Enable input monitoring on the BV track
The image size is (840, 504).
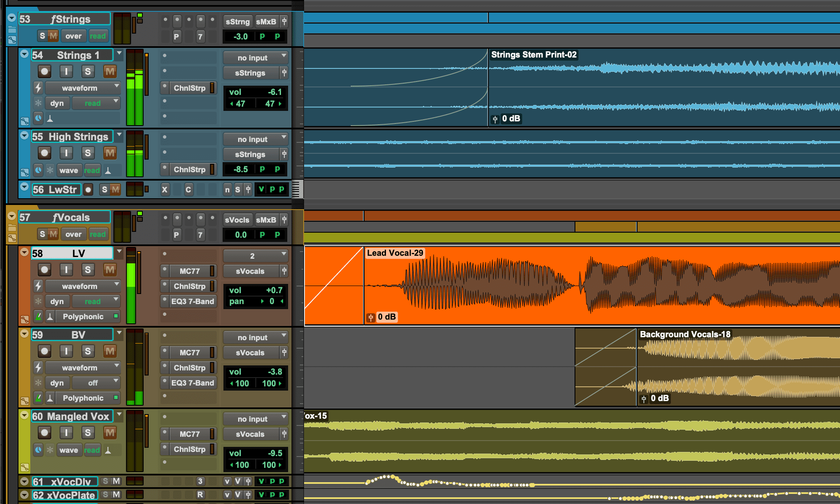(66, 351)
